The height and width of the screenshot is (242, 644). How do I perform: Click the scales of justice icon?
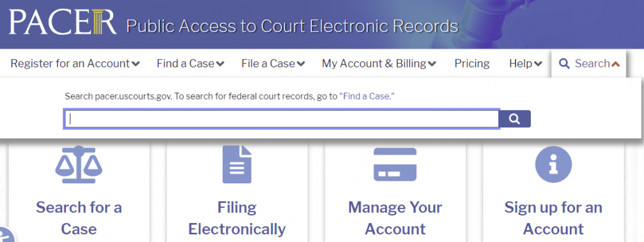79,164
